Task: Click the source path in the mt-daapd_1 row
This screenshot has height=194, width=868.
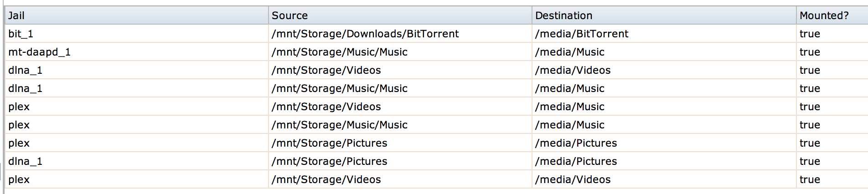Action: (340, 52)
